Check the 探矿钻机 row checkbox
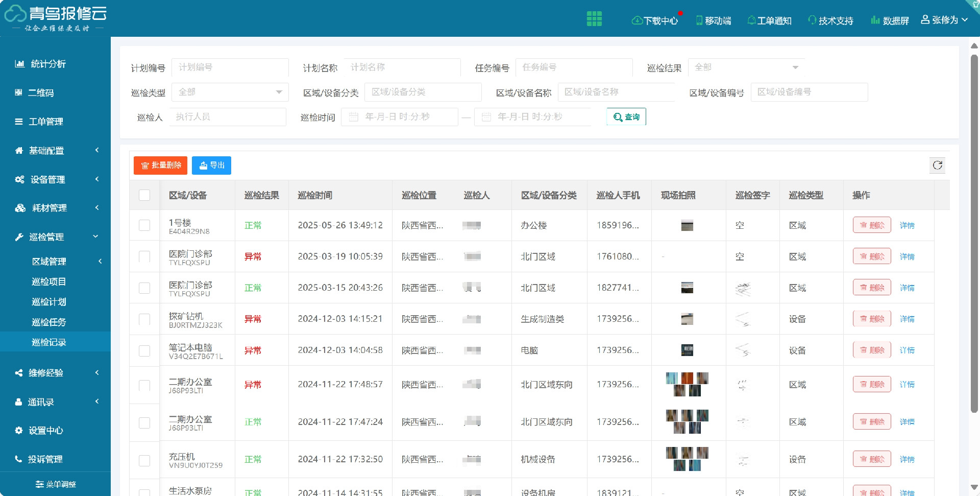The image size is (980, 496). coord(144,319)
